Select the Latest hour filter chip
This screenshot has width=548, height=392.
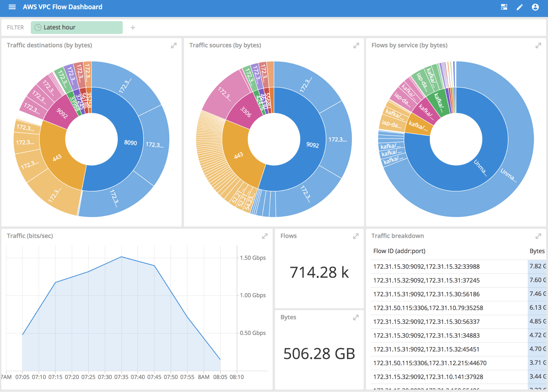pos(76,27)
